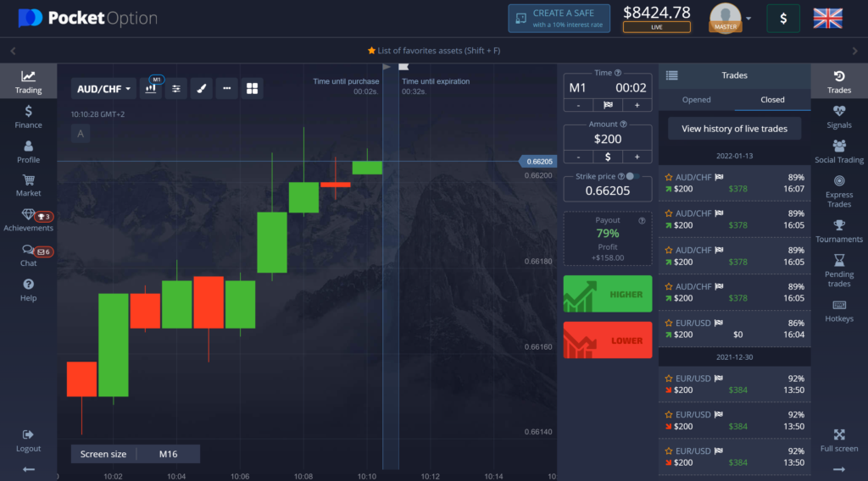Favorite the EUR/USD 16:04 trade star
Image resolution: width=868 pixels, height=481 pixels.
669,323
